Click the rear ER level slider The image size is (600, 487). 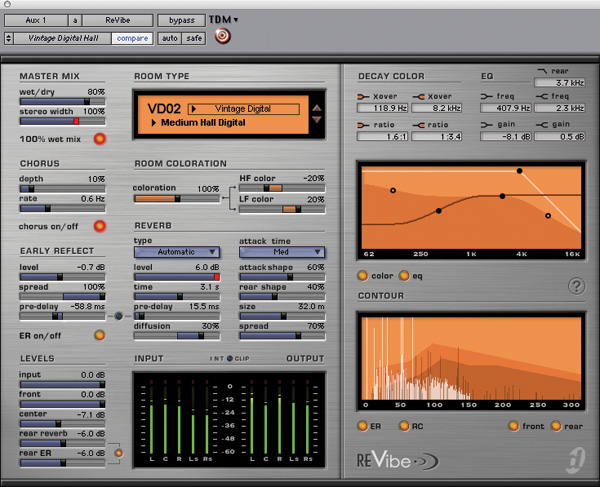(x=62, y=463)
